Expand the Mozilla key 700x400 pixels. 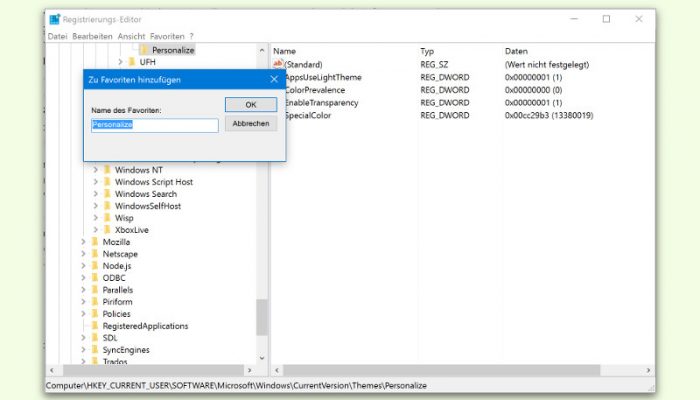83,242
